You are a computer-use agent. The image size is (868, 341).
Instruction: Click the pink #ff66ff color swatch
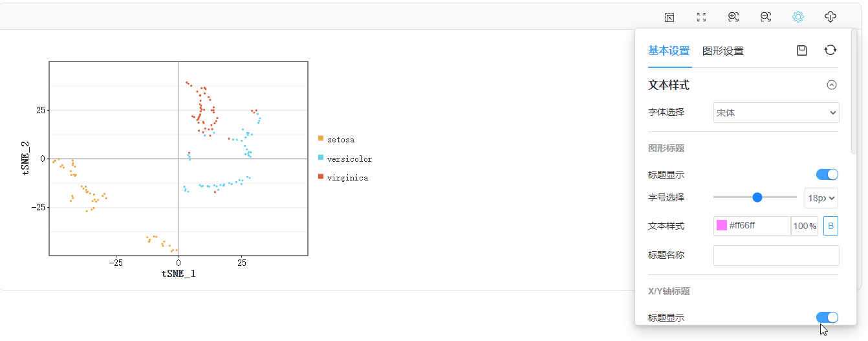tap(722, 226)
